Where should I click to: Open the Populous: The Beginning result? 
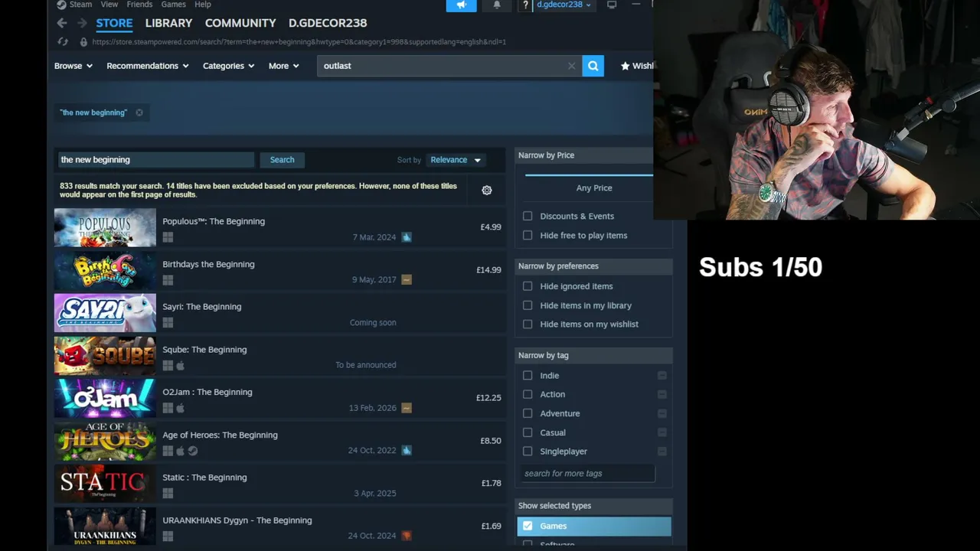click(280, 228)
